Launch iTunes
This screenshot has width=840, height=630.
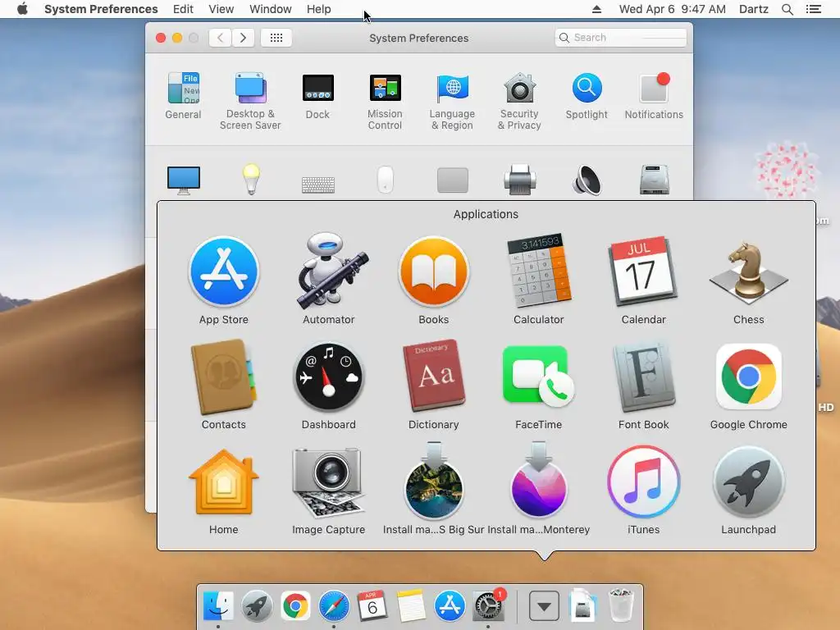coord(643,482)
